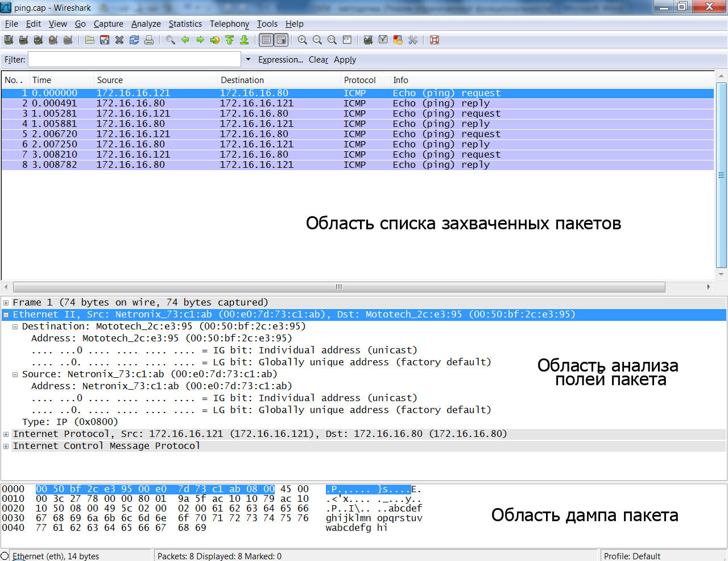Click the Help lifebuoy icon
The width and height of the screenshot is (728, 561).
point(435,40)
